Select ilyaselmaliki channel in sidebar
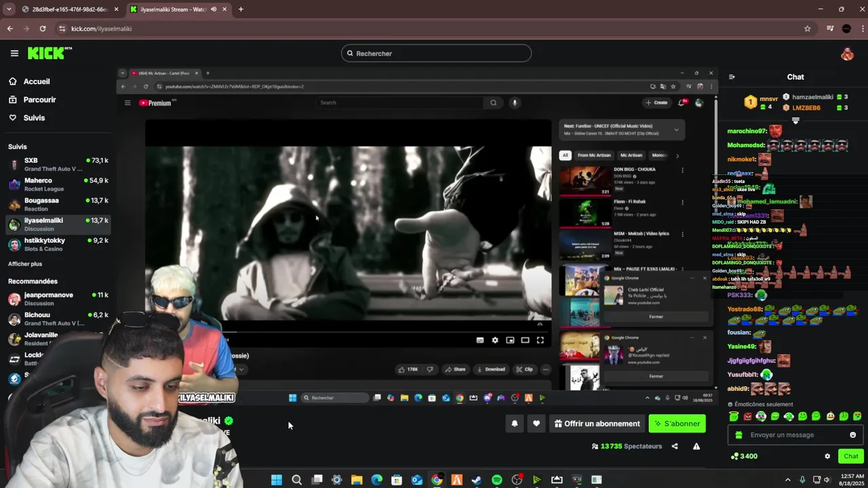Screen dimensions: 868x488 click(x=58, y=224)
